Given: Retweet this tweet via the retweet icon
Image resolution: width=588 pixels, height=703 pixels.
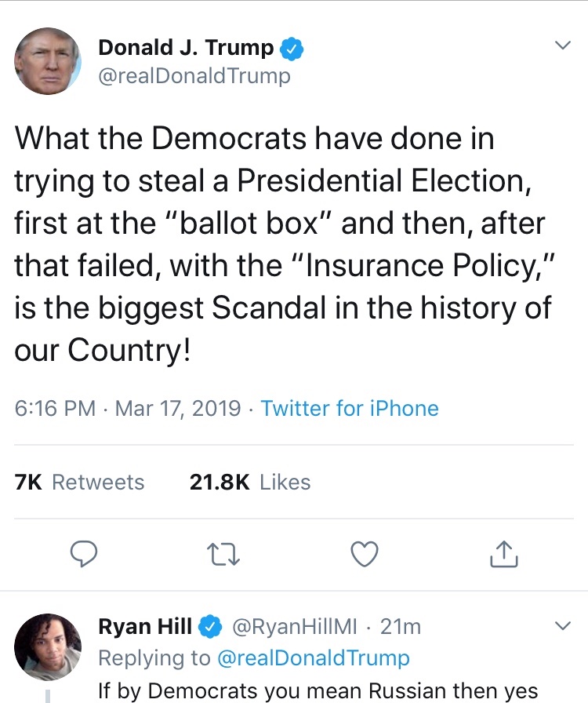Looking at the screenshot, I should point(223,555).
